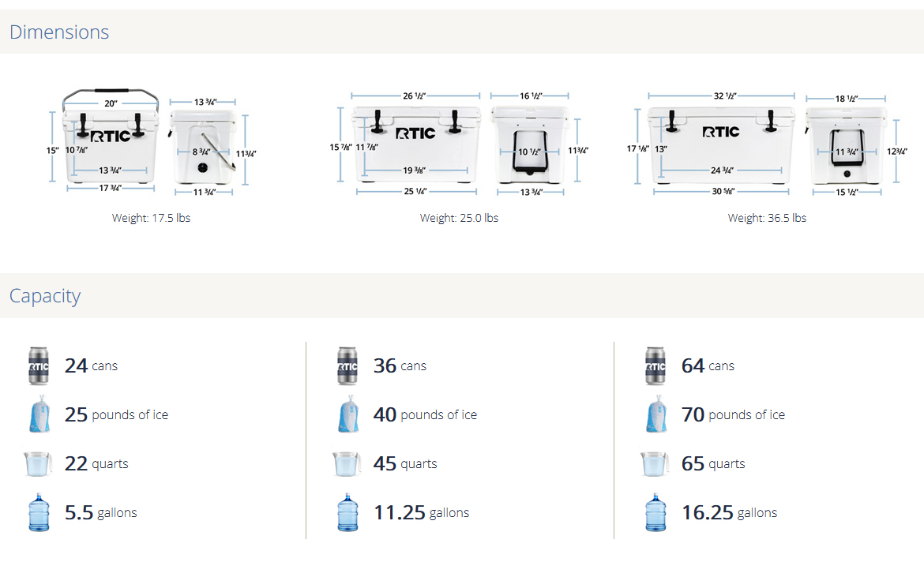Click the can icon beside 64 cans
This screenshot has height=562, width=924.
[655, 365]
